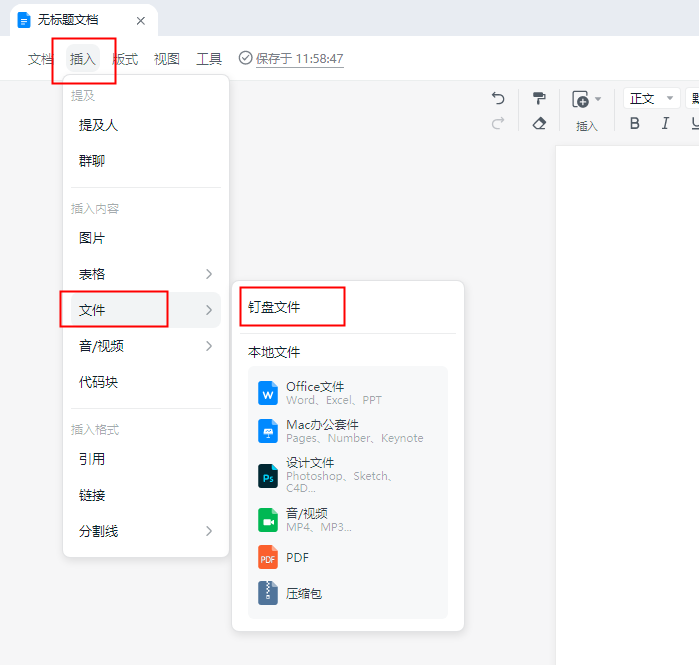Open the 正文 paragraph style dropdown

click(651, 99)
